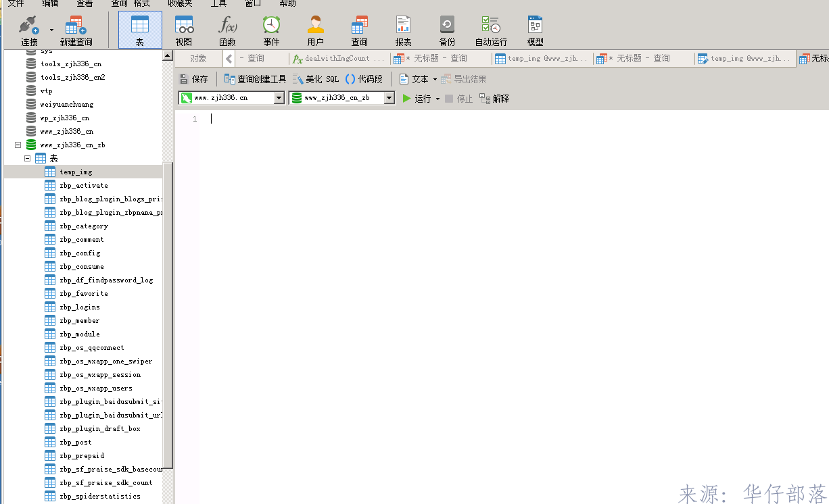Select the wp_zjh336_cn database
This screenshot has height=504, width=829.
64,118
